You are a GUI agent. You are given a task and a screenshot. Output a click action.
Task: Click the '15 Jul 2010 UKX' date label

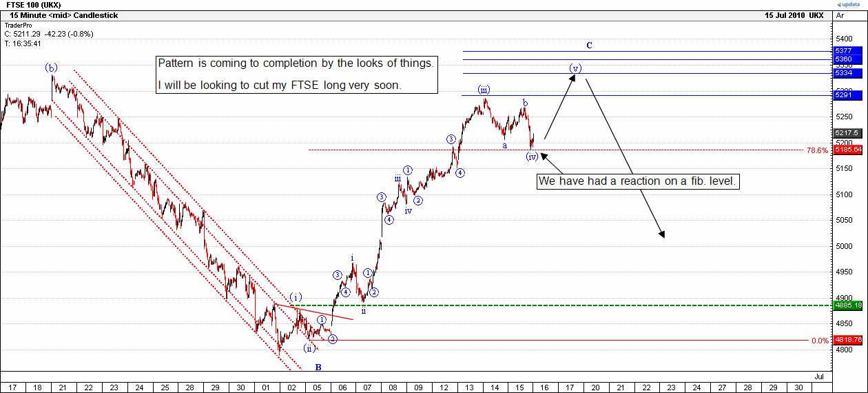[794, 14]
